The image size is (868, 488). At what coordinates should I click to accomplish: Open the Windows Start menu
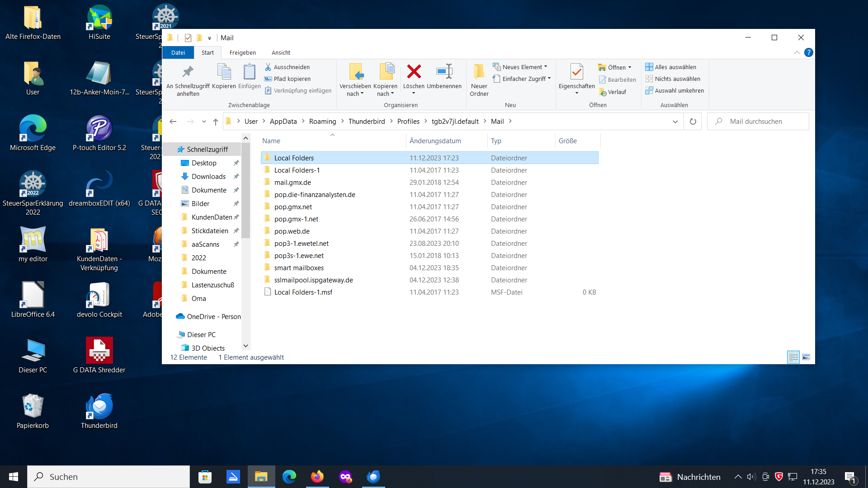tap(14, 477)
